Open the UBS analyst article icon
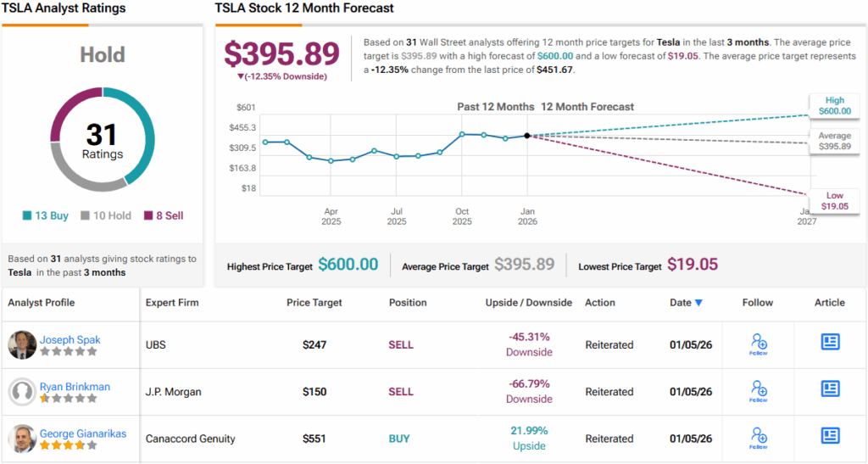 (830, 342)
